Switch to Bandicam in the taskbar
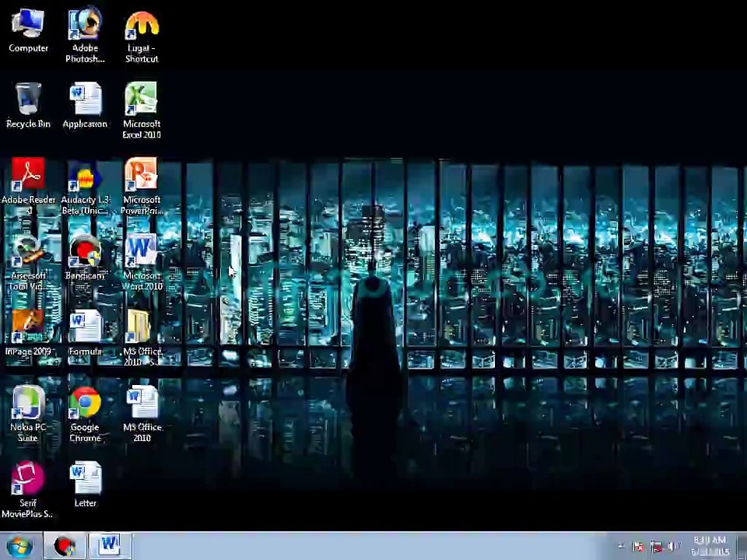The width and height of the screenshot is (747, 560). click(65, 546)
